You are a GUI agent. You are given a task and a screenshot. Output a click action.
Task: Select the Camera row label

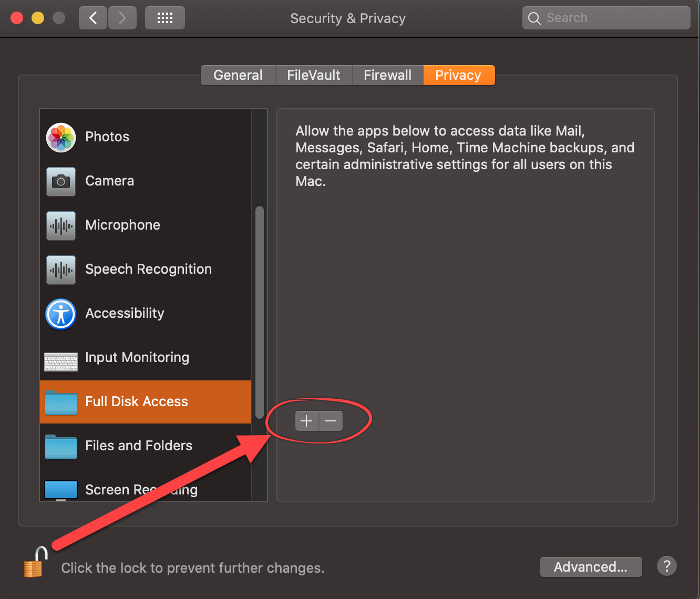[x=110, y=181]
